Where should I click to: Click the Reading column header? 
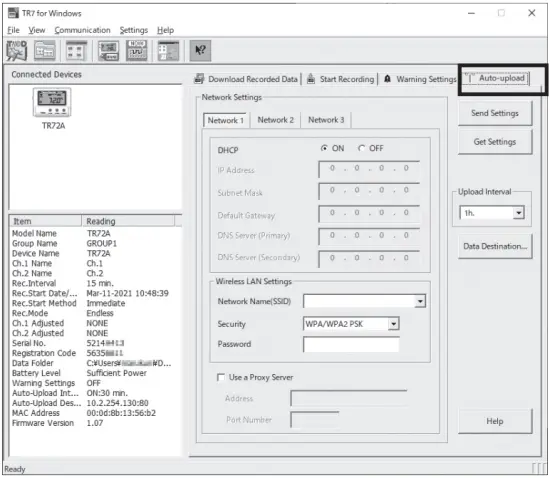point(128,221)
